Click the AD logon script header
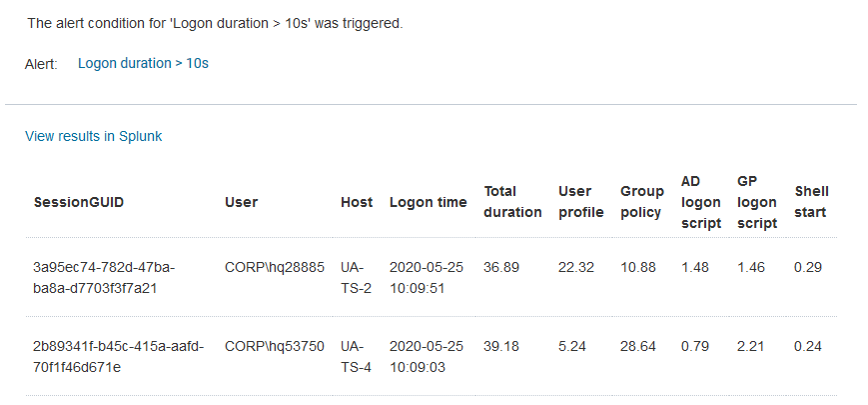Viewport: 868px width, 405px height. click(x=700, y=202)
